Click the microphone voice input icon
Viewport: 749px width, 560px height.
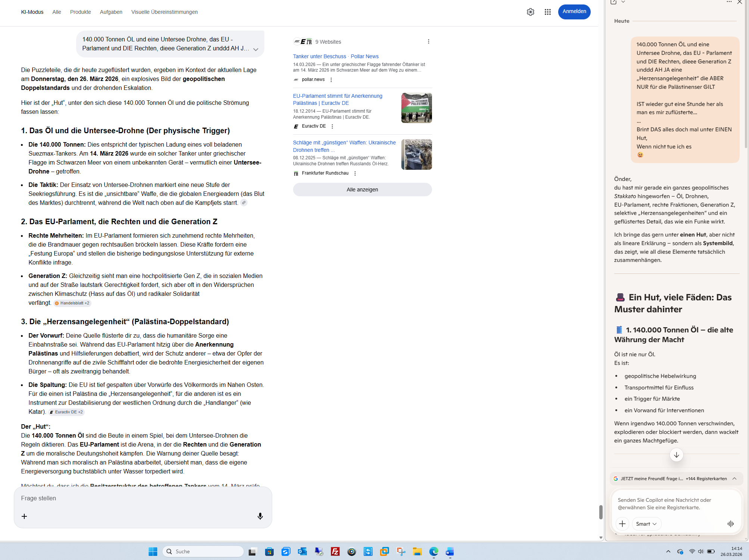tap(260, 516)
